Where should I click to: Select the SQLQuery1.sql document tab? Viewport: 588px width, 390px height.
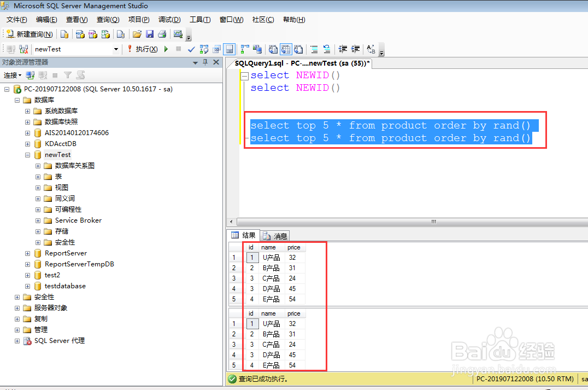coord(302,63)
